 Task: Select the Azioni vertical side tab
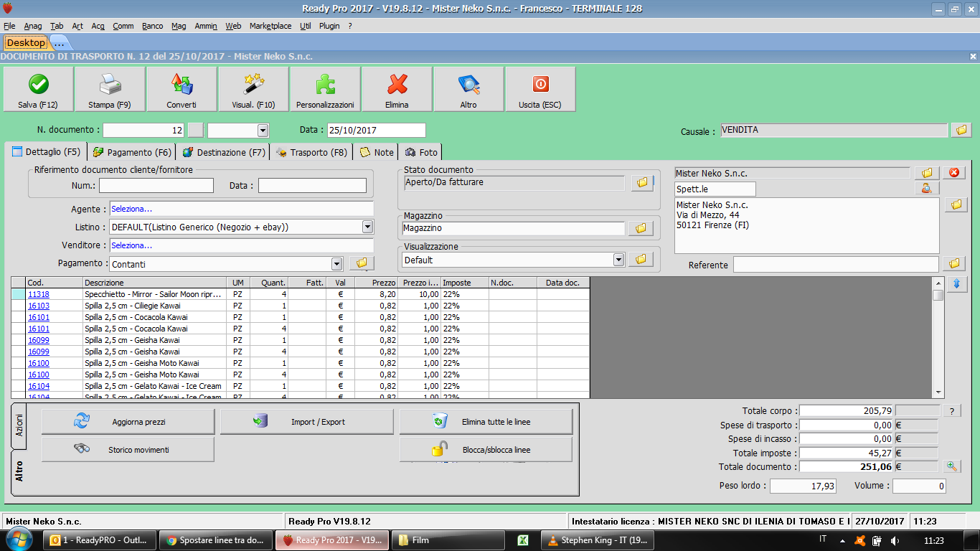click(x=19, y=426)
